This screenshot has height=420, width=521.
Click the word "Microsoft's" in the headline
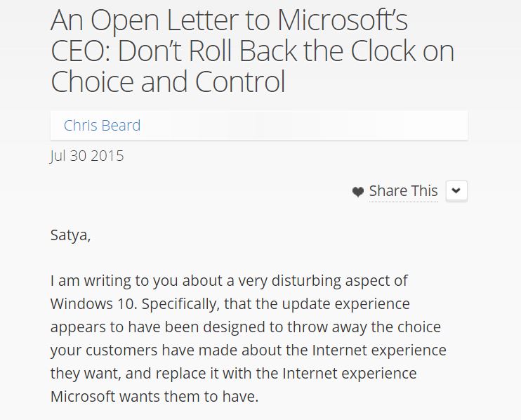point(343,20)
